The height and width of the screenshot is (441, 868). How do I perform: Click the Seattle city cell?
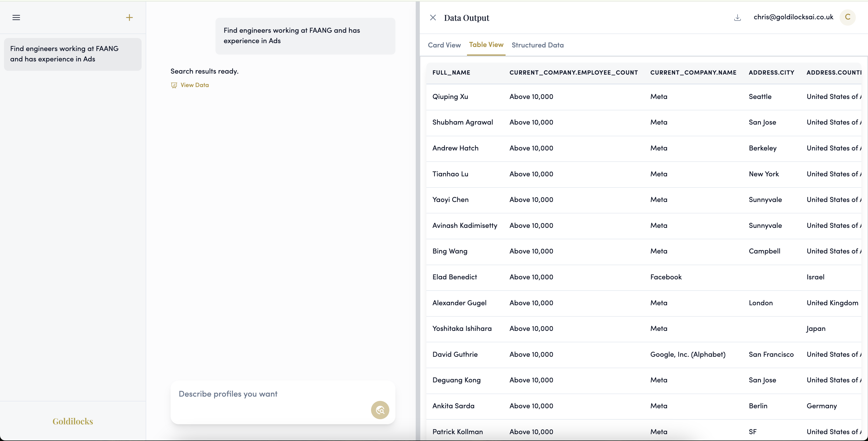pyautogui.click(x=760, y=97)
